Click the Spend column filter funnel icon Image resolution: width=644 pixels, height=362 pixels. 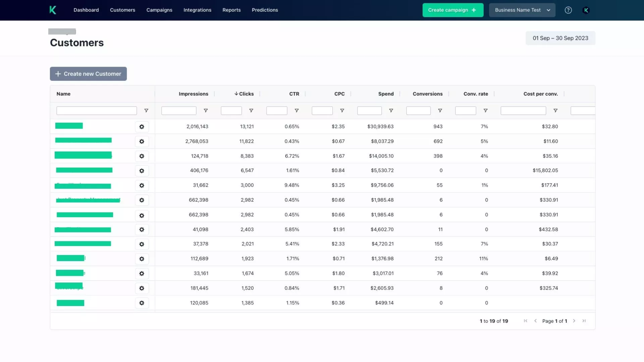point(391,111)
